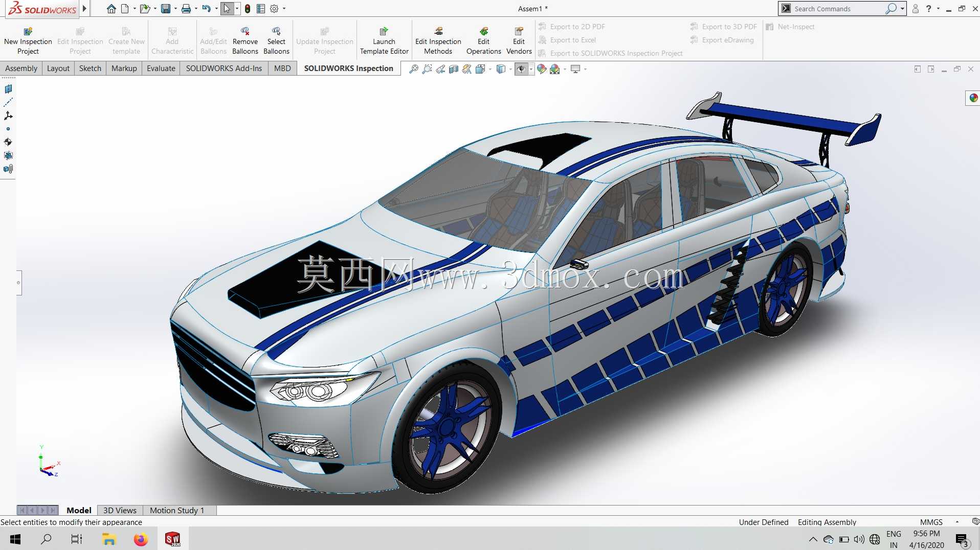This screenshot has height=550, width=980.
Task: Switch to the Markup tab
Action: click(x=124, y=68)
